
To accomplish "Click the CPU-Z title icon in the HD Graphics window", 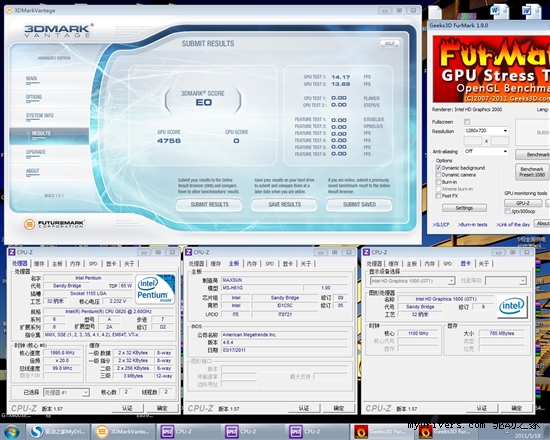I will click(x=367, y=252).
